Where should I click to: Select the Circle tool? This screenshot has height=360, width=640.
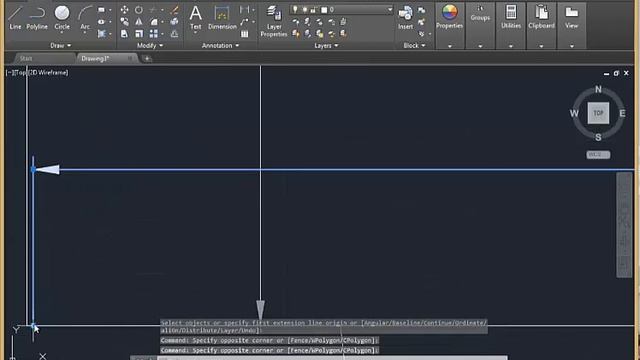[62, 17]
